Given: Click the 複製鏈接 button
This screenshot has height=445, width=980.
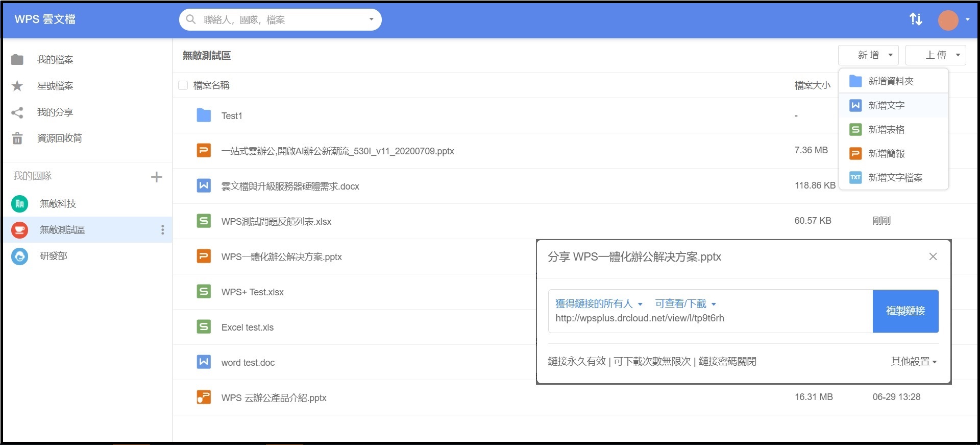Looking at the screenshot, I should point(905,311).
